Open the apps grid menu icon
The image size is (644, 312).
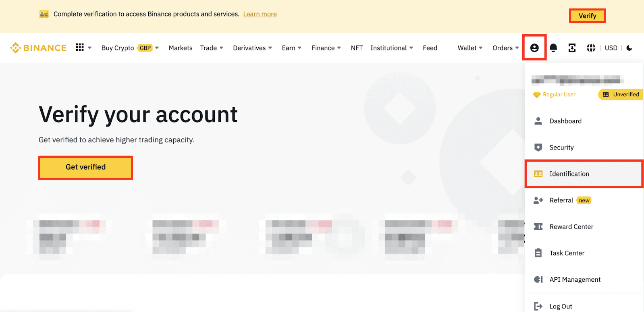coord(80,48)
